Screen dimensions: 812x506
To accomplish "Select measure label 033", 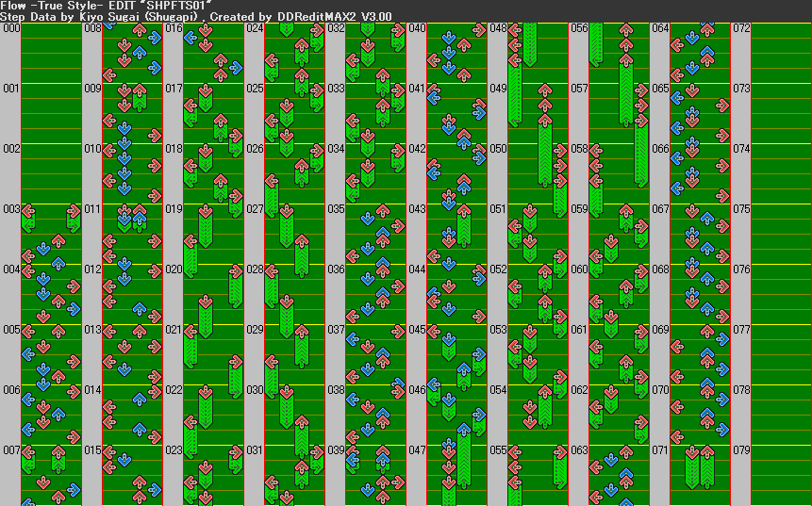I will click(x=336, y=89).
